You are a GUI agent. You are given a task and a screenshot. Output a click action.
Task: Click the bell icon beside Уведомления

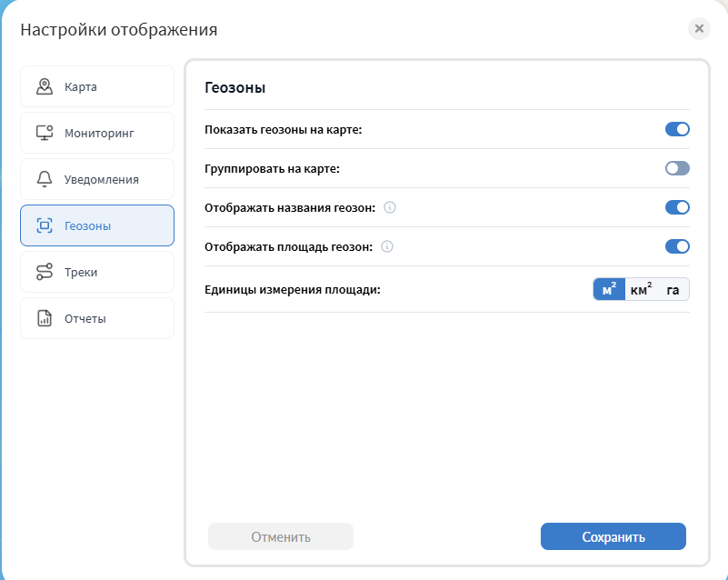[45, 179]
